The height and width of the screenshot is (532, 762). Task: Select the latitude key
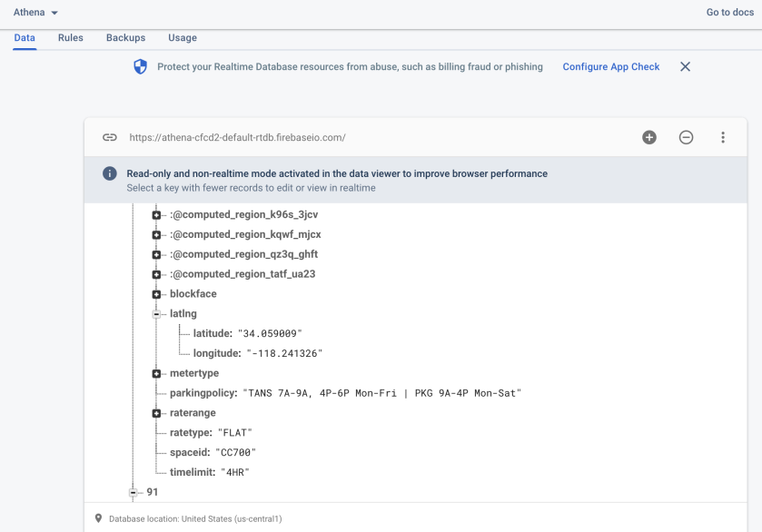point(213,334)
